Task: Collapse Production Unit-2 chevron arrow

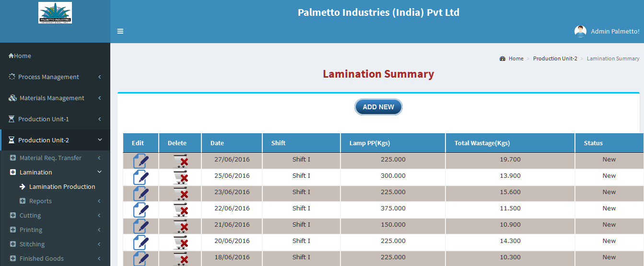Action: (x=100, y=140)
